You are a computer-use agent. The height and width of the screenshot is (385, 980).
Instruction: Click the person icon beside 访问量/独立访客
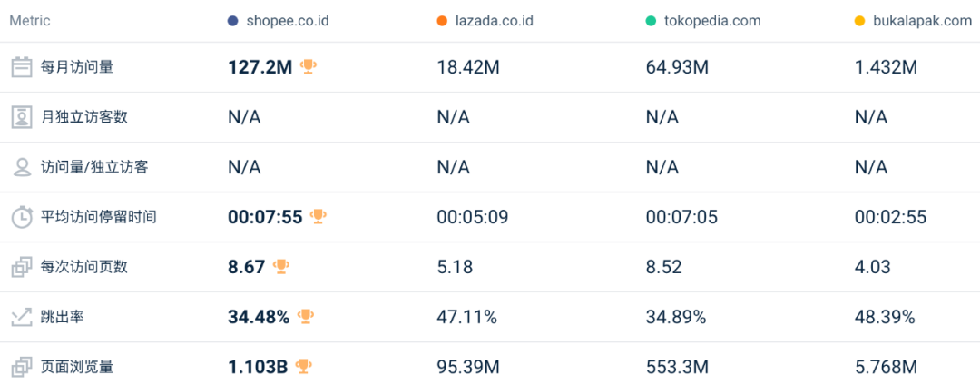[22, 167]
